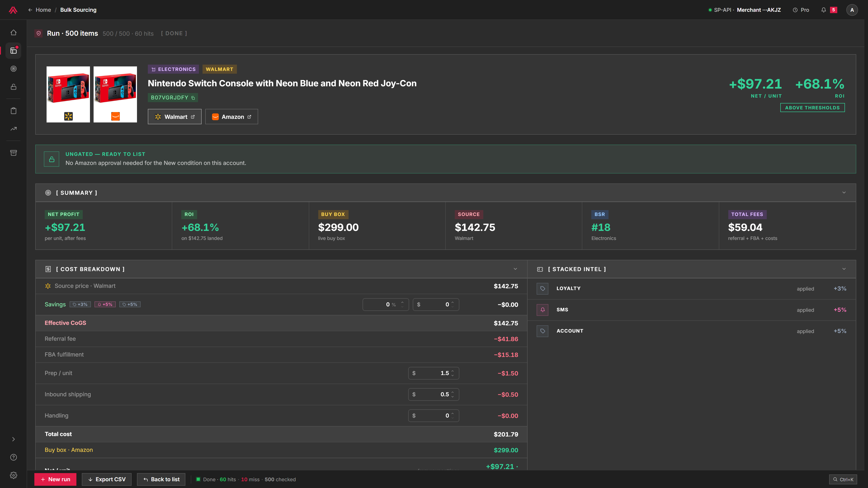Click the red notification count badge 5

(834, 10)
